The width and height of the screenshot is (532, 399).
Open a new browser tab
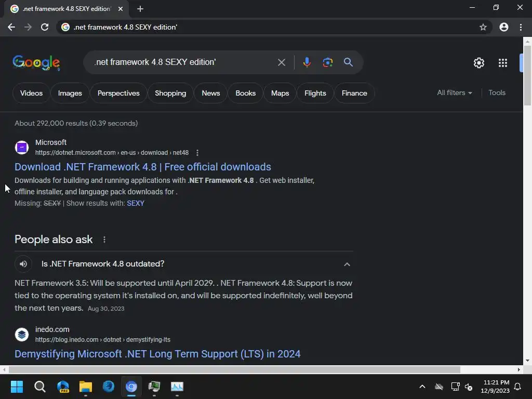(140, 9)
